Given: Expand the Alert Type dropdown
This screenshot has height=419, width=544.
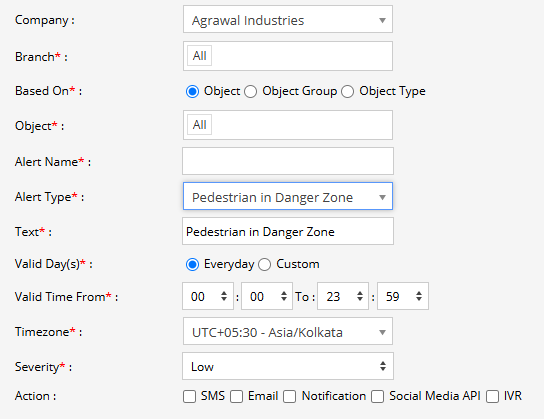Looking at the screenshot, I should coord(288,196).
